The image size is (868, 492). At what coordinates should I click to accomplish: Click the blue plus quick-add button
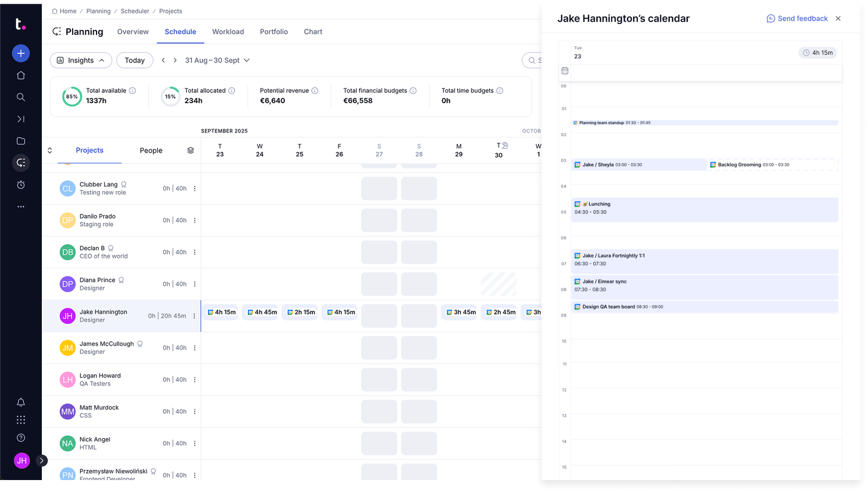click(x=21, y=53)
